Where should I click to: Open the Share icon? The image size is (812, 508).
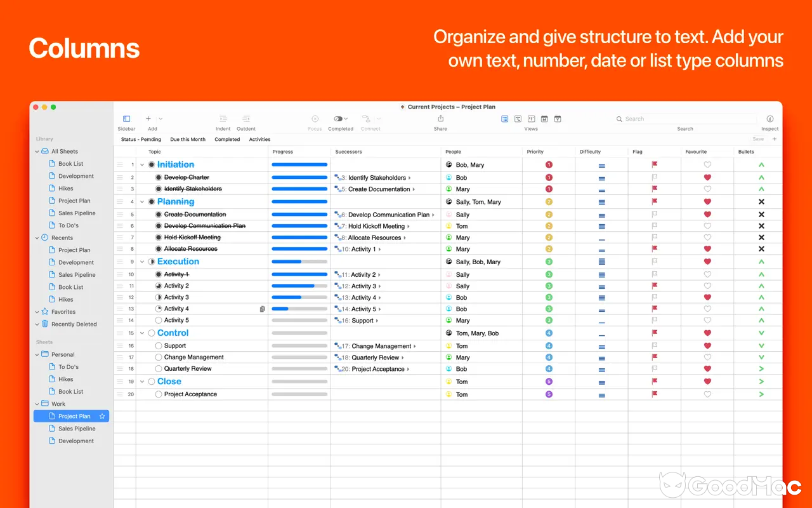tap(440, 119)
